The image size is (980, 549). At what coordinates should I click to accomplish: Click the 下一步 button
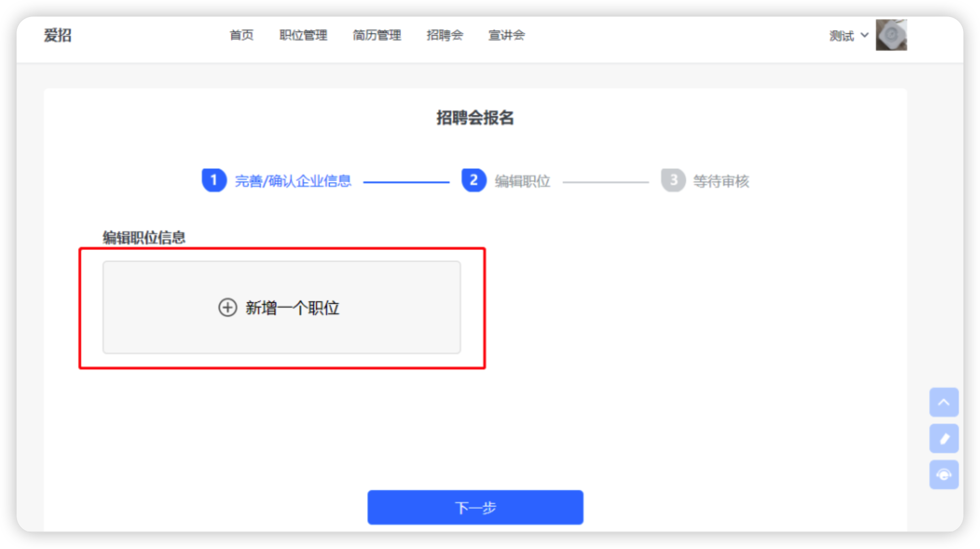pos(475,507)
